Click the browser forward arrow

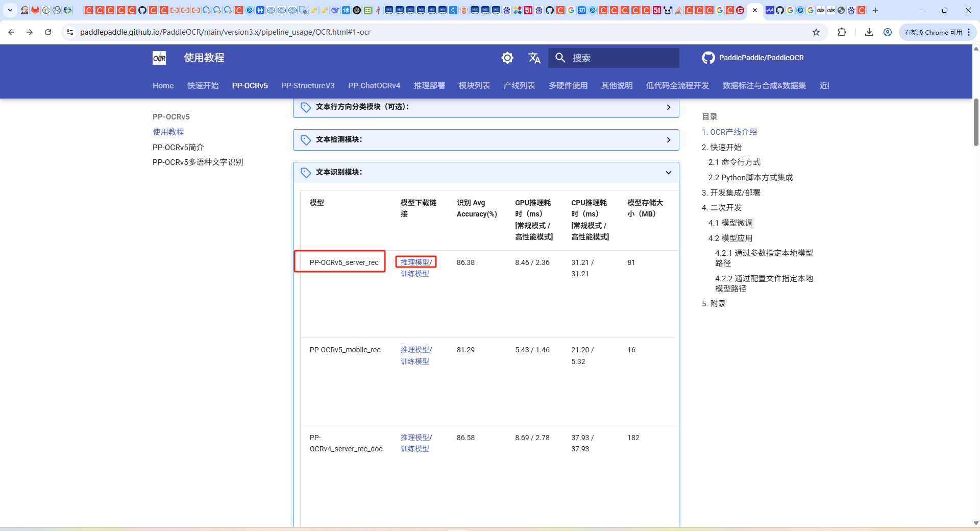[30, 32]
